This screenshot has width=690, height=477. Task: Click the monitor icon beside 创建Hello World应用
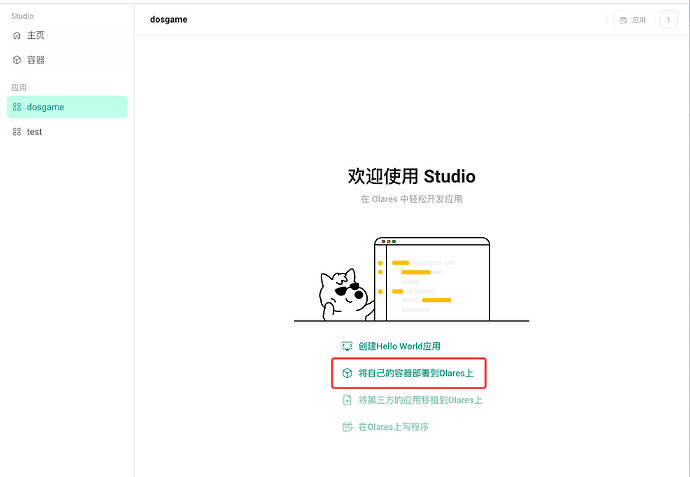coord(347,346)
